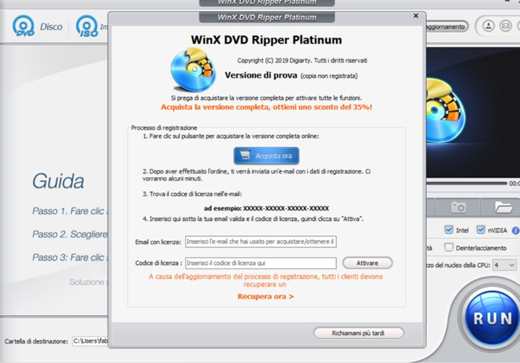Click the aggiornamento update button
520x363 pixels.
tap(447, 26)
